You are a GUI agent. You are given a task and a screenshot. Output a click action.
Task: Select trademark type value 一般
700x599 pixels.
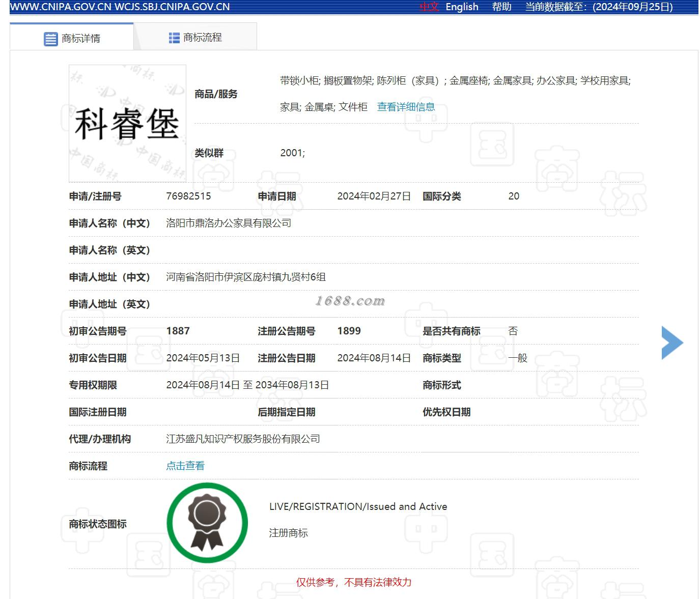coord(518,358)
